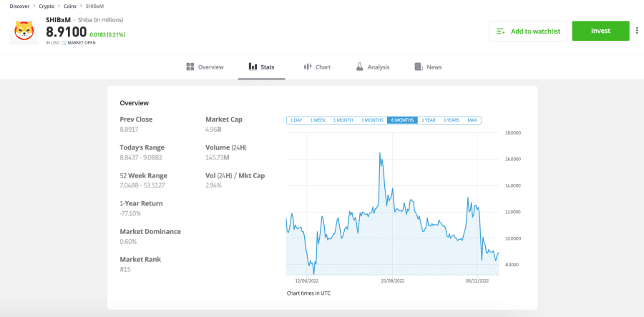Click the News newspaper icon
Image resolution: width=644 pixels, height=317 pixels.
click(x=419, y=67)
